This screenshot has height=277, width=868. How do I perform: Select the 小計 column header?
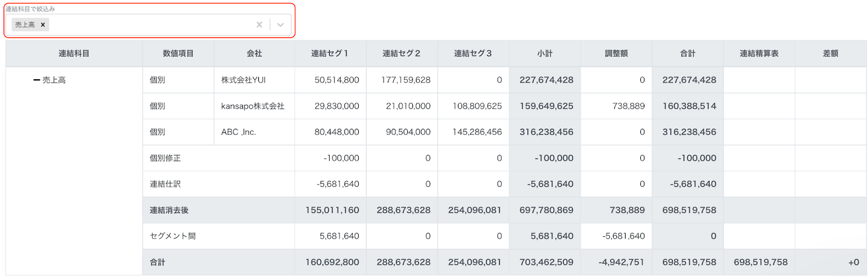click(x=545, y=54)
